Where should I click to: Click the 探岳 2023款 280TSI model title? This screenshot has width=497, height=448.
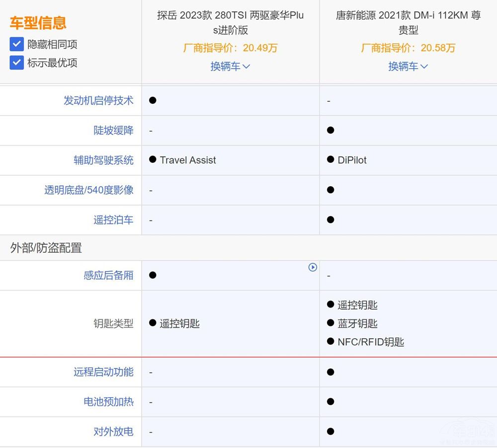click(230, 22)
